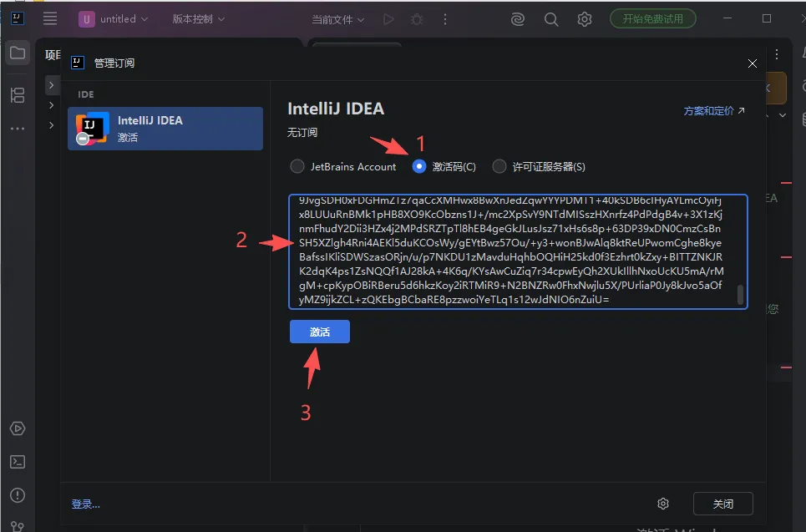
Task: Open the more actions vertical dots in toolbar
Action: click(445, 19)
